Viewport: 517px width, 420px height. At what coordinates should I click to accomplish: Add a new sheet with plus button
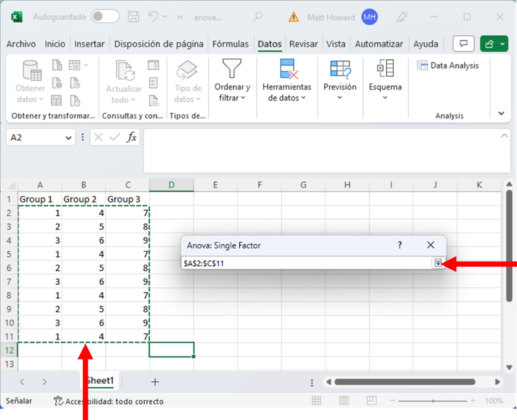point(155,381)
